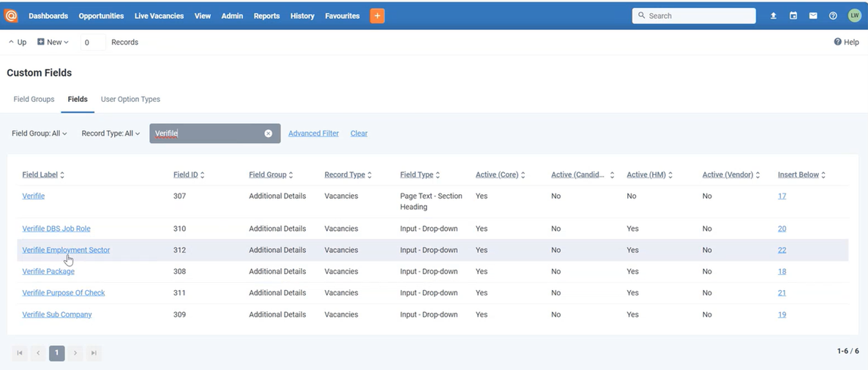Switch to the User Option Types tab
Viewport: 868px width, 370px height.
tap(130, 99)
